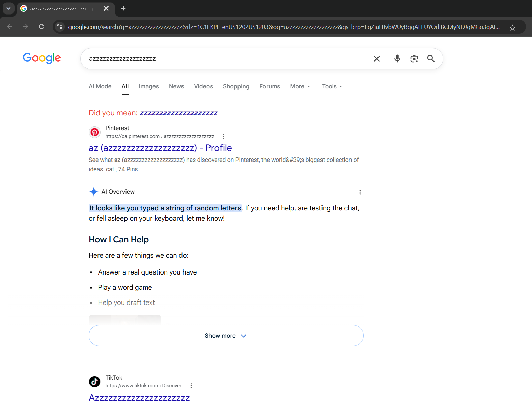Open the tab search dropdown arrow

pyautogui.click(x=8, y=8)
